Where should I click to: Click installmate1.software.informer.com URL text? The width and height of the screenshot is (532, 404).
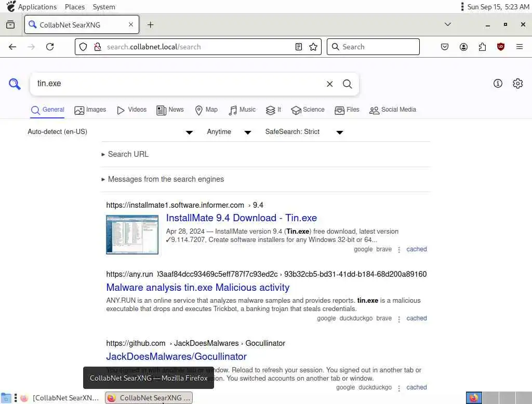point(175,205)
